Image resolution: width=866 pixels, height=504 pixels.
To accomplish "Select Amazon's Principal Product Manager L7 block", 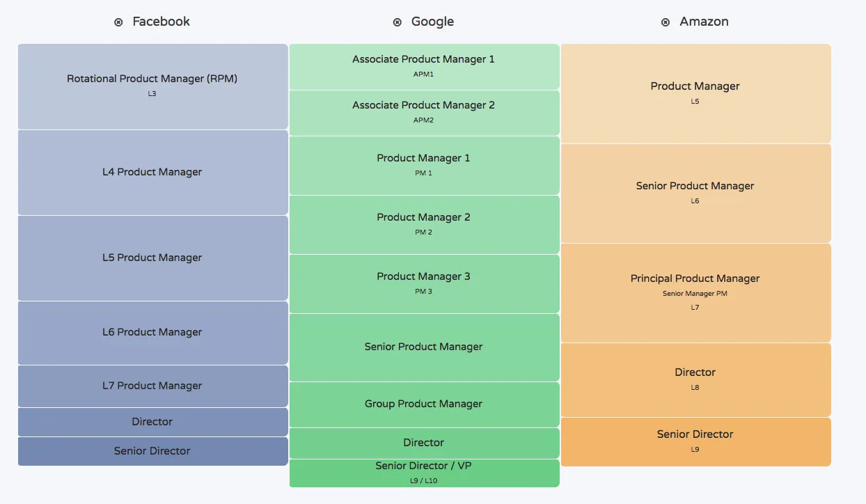I will (695, 292).
